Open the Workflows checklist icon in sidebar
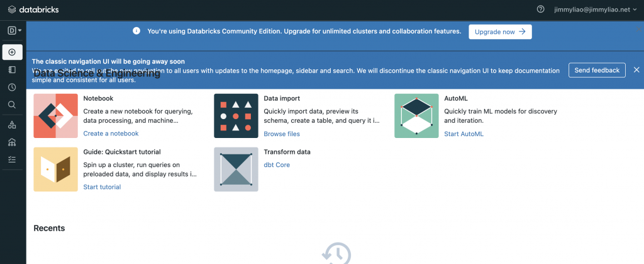644x264 pixels. coord(12,159)
